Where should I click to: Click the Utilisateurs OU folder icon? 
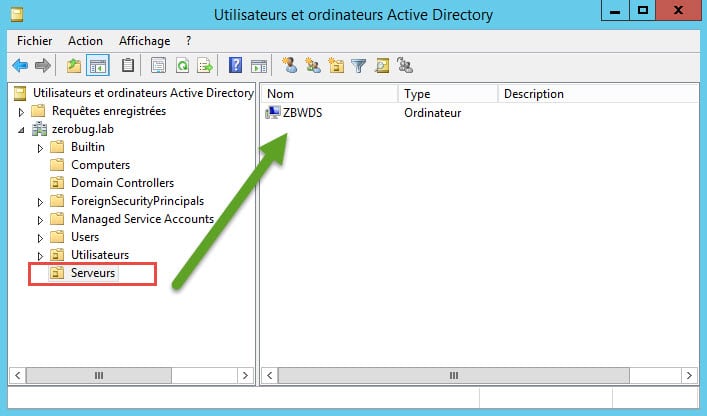57,255
